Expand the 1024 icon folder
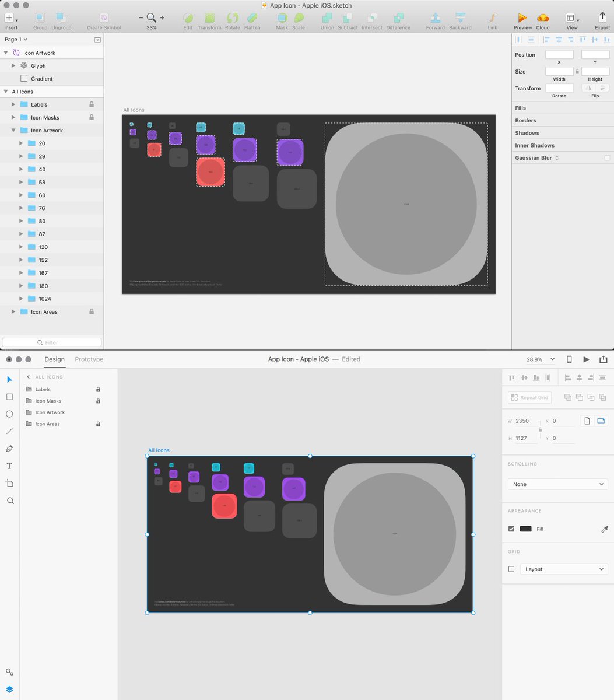 pyautogui.click(x=21, y=299)
